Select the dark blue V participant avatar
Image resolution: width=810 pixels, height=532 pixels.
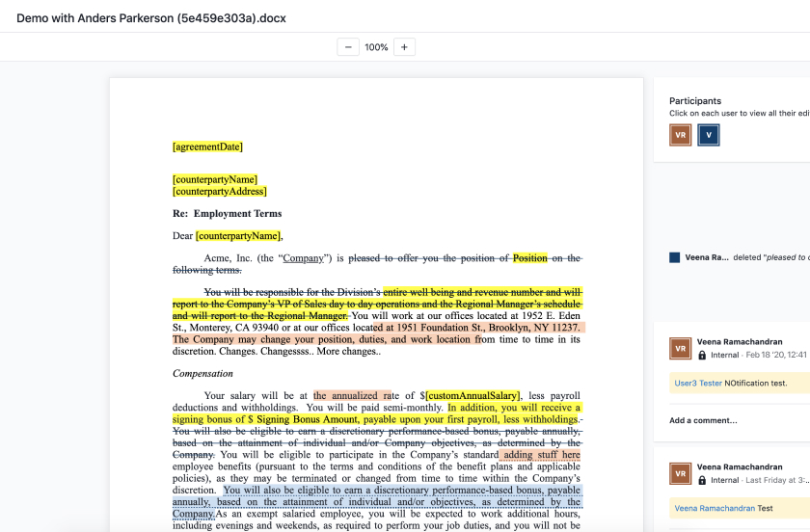pyautogui.click(x=709, y=135)
